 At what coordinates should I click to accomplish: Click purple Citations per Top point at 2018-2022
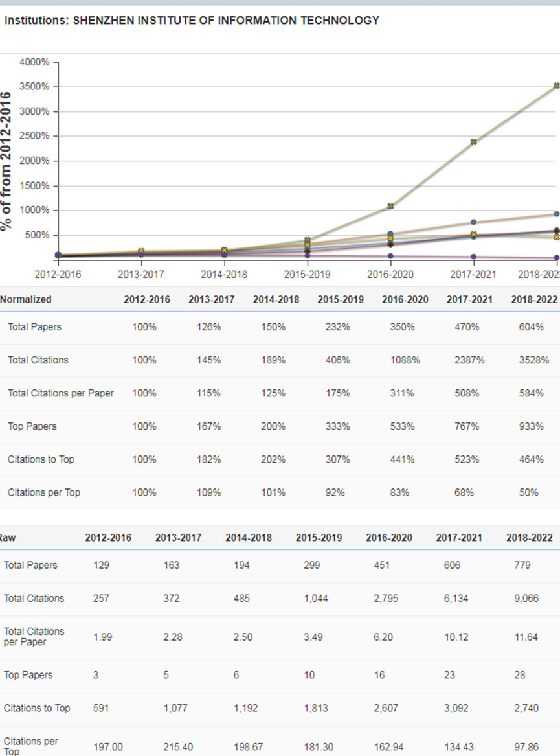pos(556,258)
